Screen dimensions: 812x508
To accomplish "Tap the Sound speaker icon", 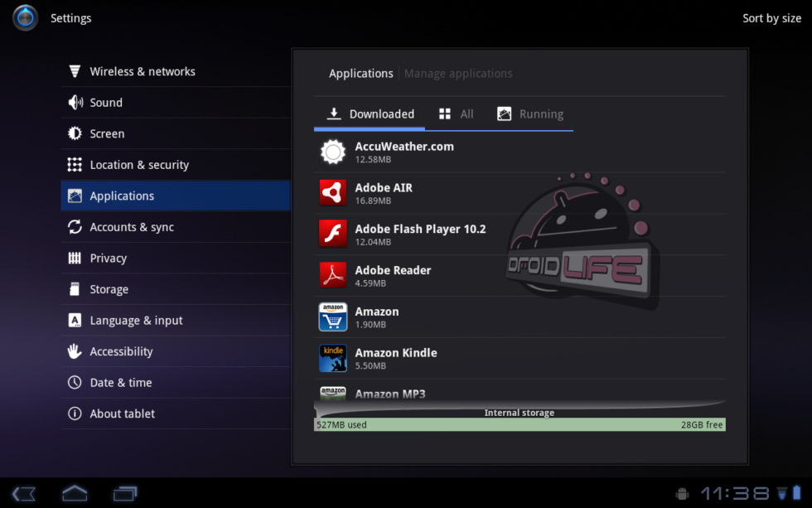I will 75,103.
